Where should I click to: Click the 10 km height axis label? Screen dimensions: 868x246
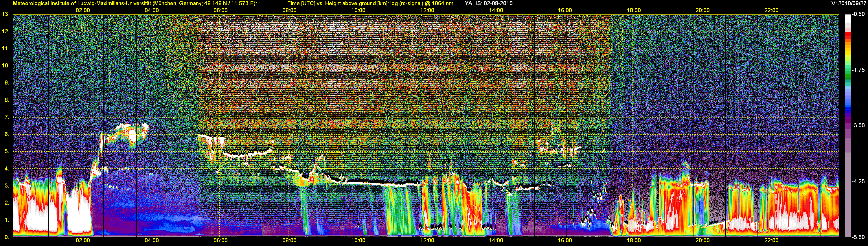[x=6, y=66]
